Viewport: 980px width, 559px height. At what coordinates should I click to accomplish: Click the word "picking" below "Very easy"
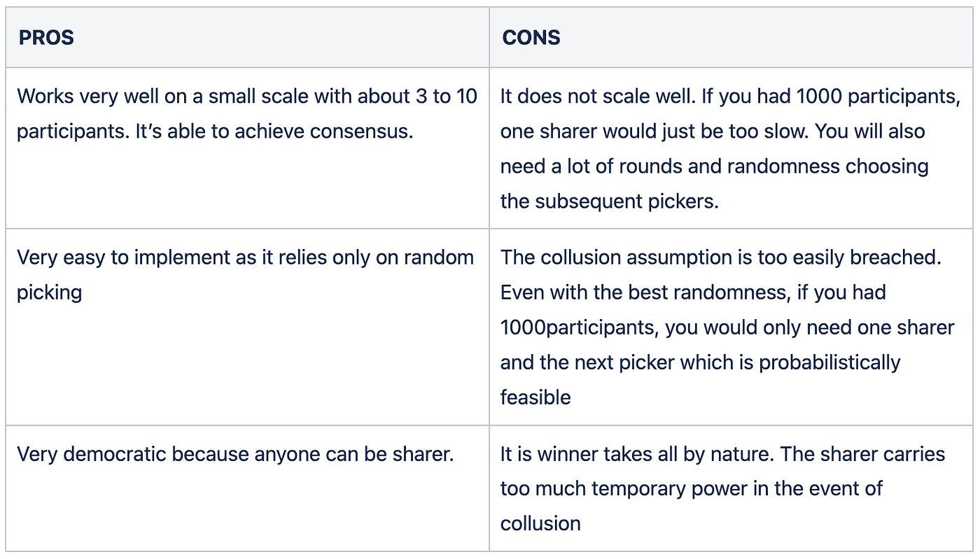pyautogui.click(x=49, y=292)
